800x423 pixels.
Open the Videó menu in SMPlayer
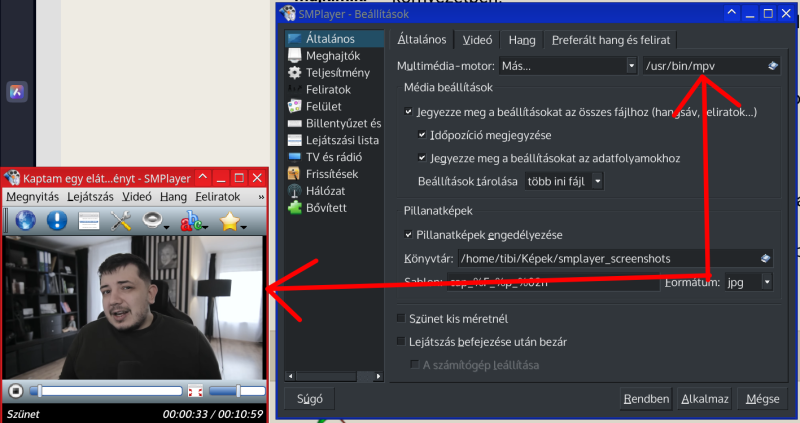[x=137, y=196]
